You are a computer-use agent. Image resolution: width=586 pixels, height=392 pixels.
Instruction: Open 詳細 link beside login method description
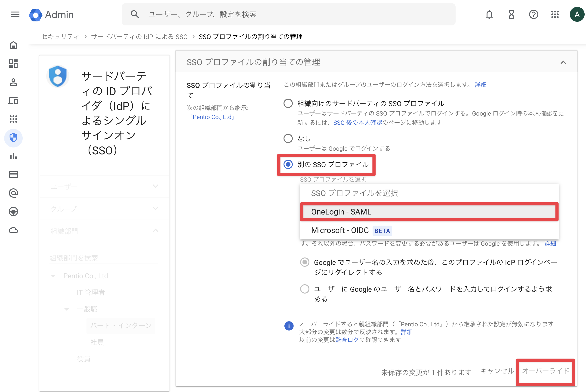click(481, 85)
